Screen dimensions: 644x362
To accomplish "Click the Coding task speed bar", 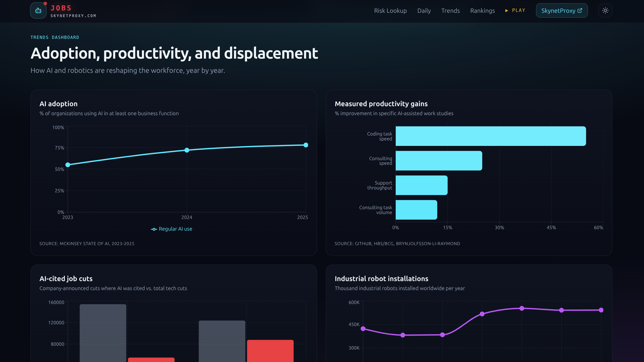I will point(491,136).
